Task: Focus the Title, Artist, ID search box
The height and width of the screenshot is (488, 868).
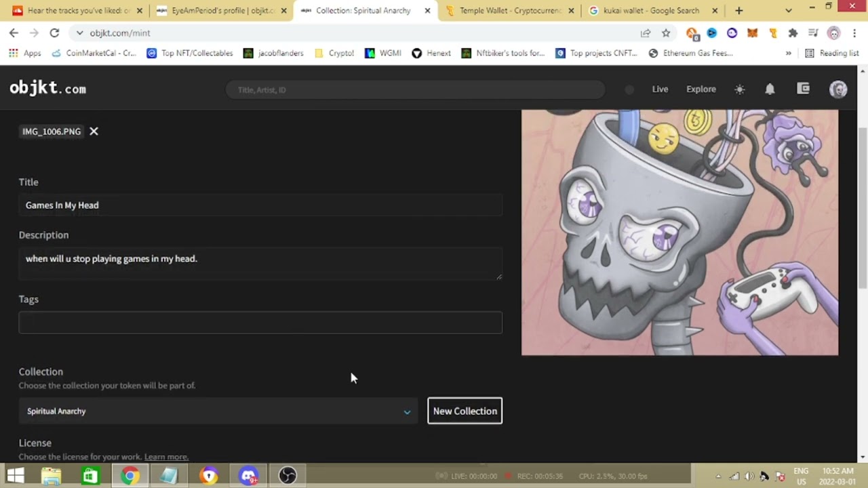Action: [x=415, y=89]
